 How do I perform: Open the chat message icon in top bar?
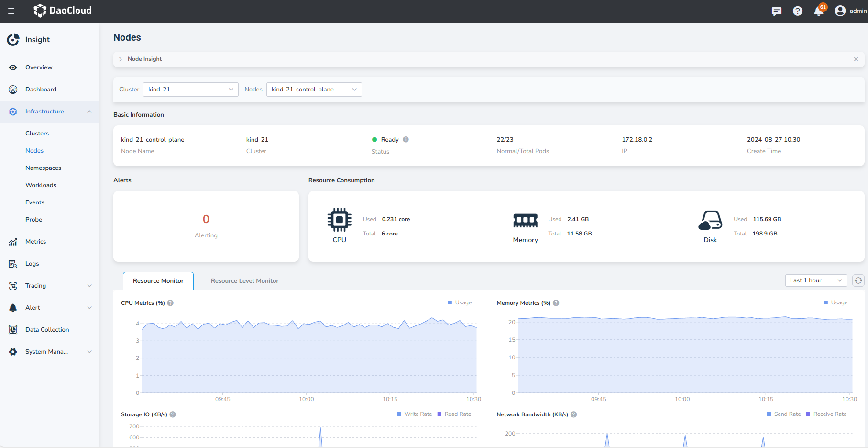click(x=776, y=11)
